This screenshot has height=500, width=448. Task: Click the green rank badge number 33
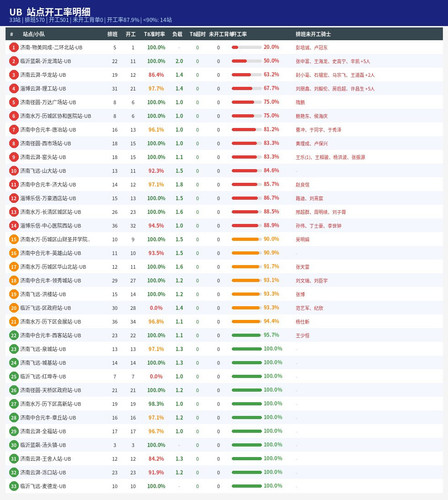(14, 486)
